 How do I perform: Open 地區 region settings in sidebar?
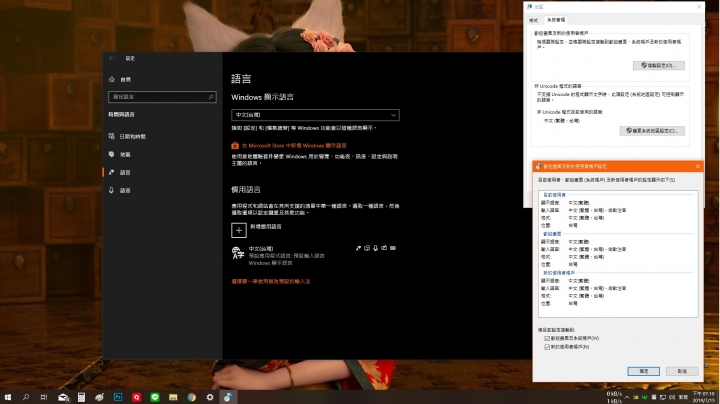click(x=120, y=154)
